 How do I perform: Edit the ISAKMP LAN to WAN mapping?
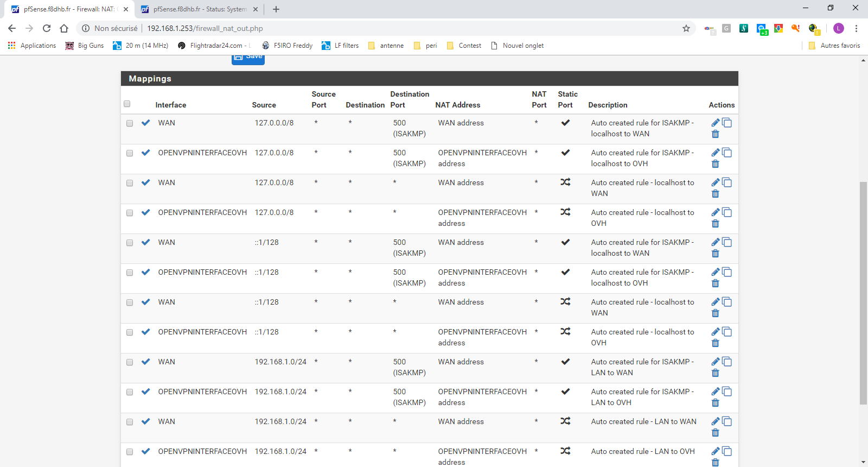[715, 362]
